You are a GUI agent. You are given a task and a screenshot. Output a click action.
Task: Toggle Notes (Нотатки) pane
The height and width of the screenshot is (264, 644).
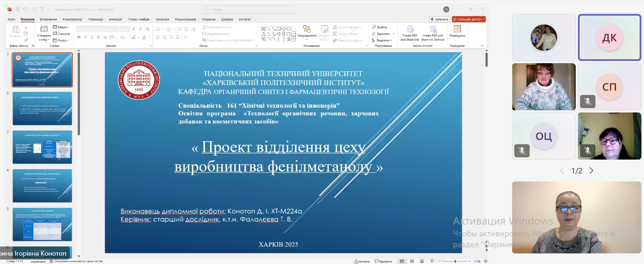point(362,261)
